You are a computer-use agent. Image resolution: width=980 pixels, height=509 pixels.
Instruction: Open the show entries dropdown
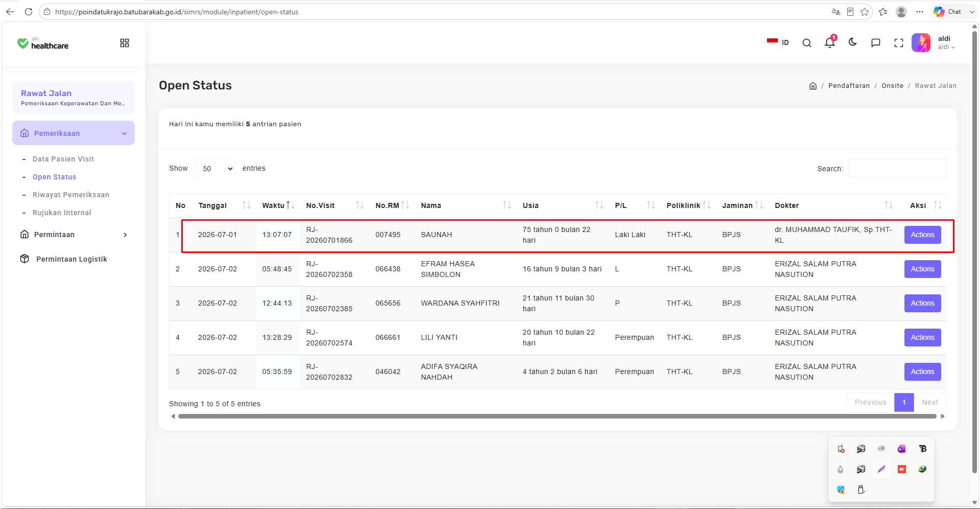click(215, 169)
